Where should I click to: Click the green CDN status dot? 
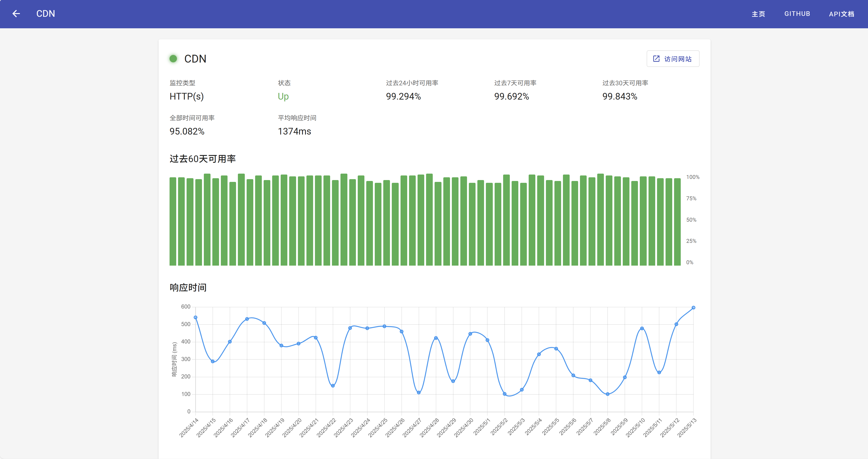pyautogui.click(x=173, y=59)
